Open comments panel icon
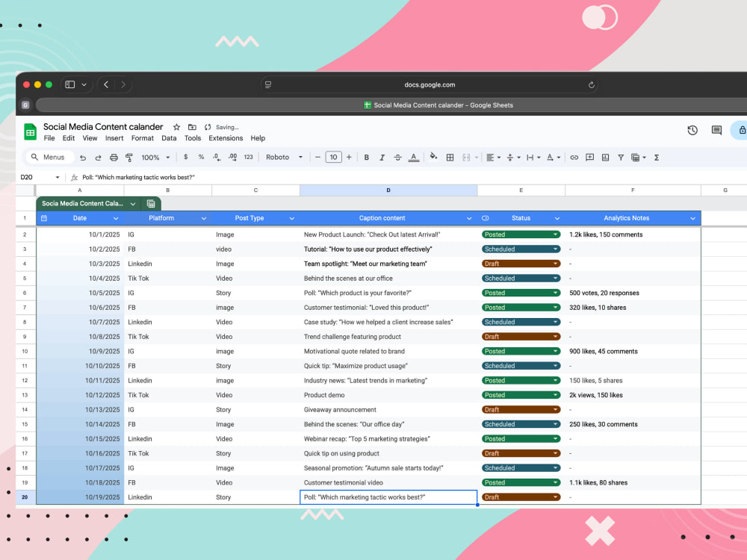 pyautogui.click(x=716, y=131)
